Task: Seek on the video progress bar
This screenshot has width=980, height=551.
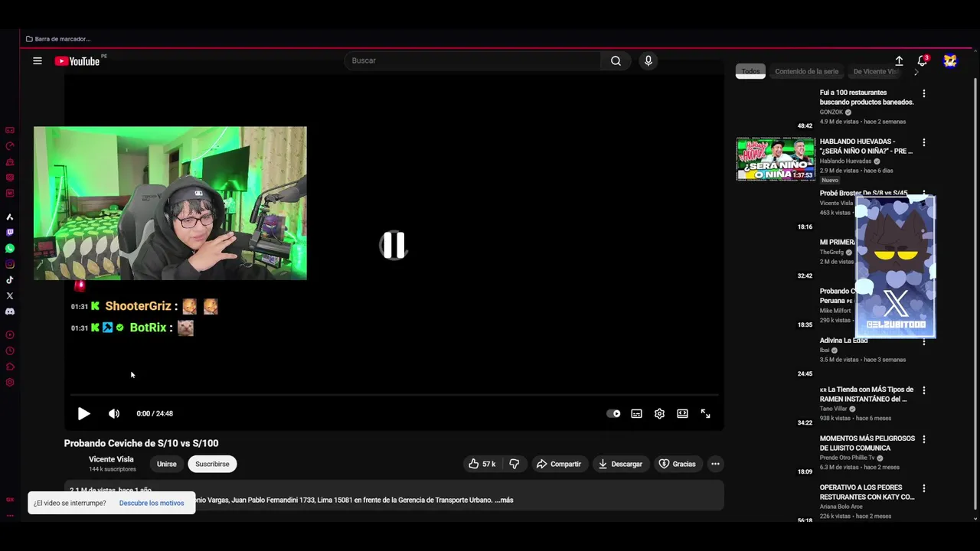Action: 394,395
